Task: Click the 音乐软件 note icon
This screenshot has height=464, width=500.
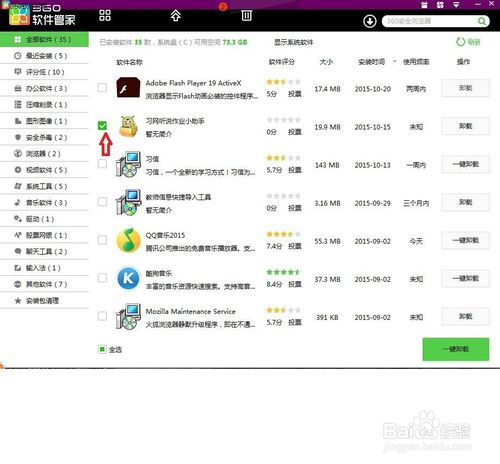Action: point(18,203)
